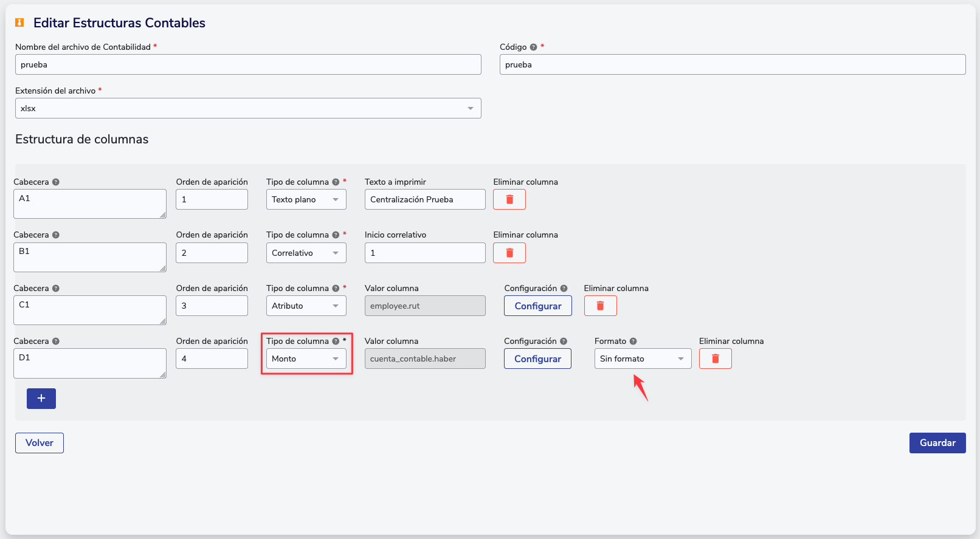The height and width of the screenshot is (539, 980).
Task: Delete column A1 with its trash icon
Action: [509, 199]
